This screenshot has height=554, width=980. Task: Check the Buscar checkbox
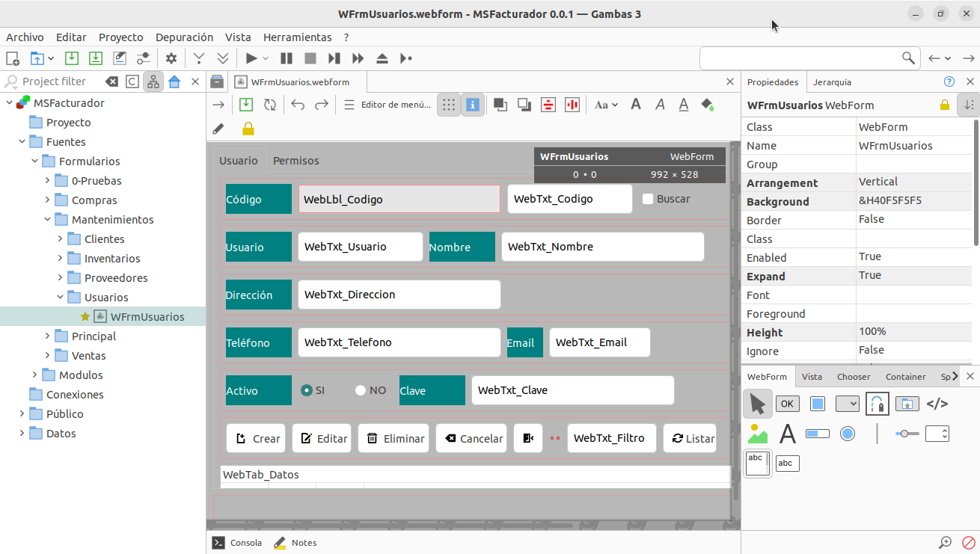click(x=649, y=199)
